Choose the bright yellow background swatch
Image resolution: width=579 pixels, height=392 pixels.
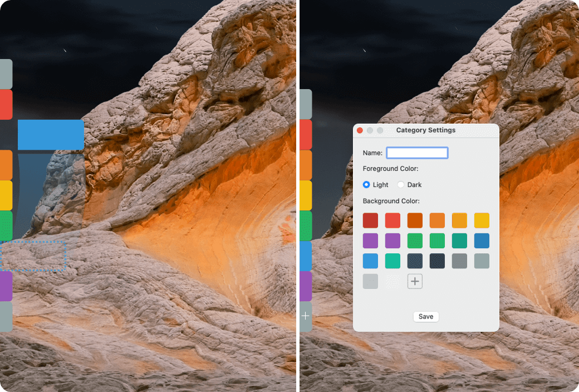tap(482, 220)
